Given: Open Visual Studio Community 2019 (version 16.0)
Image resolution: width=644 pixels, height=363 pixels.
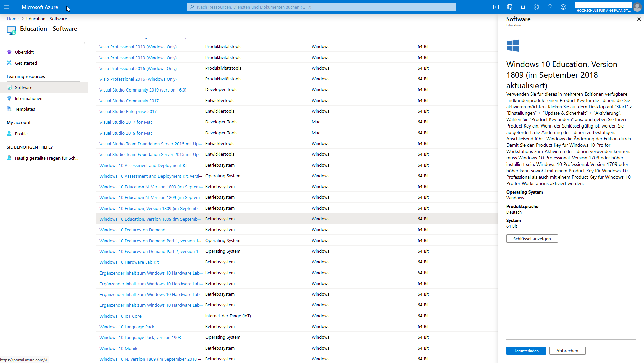Looking at the screenshot, I should click(143, 90).
